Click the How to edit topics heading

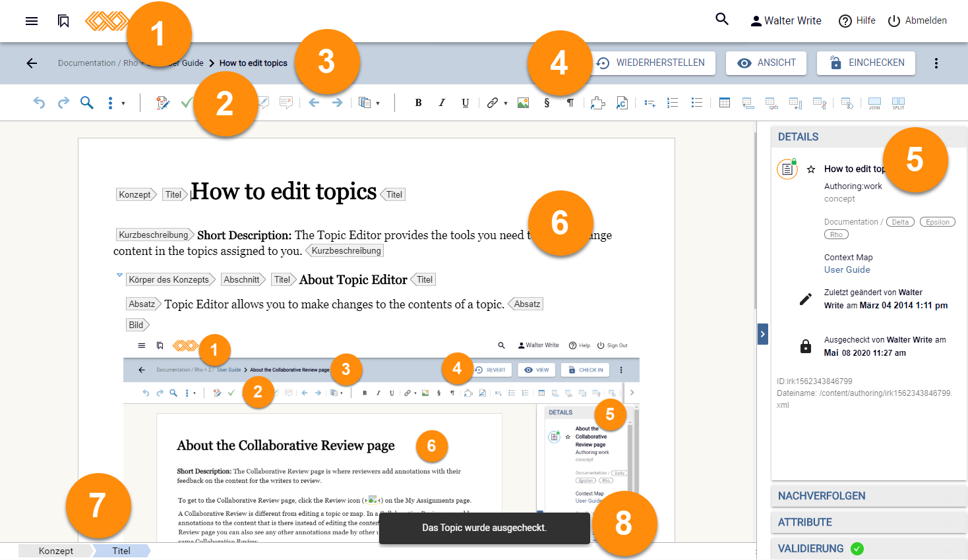coord(284,192)
